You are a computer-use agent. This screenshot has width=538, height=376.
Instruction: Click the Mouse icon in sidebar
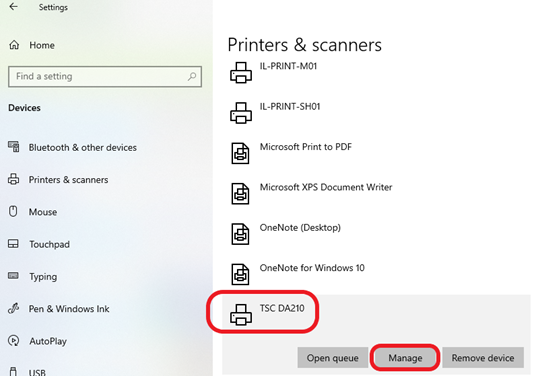pyautogui.click(x=13, y=211)
